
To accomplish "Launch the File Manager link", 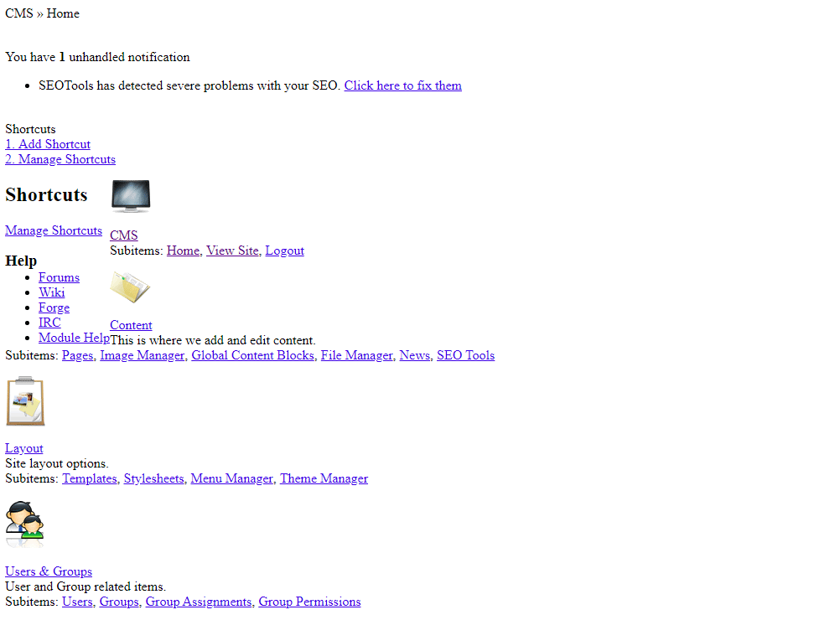I will tap(356, 355).
